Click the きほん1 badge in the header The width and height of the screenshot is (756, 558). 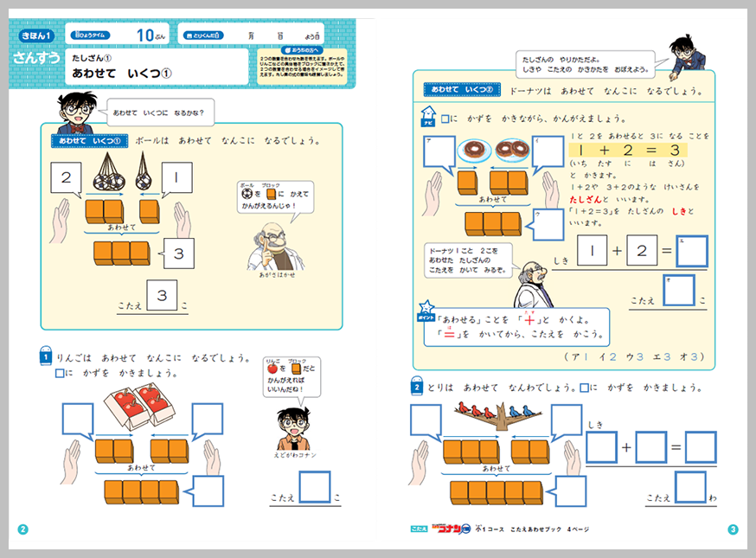(36, 35)
